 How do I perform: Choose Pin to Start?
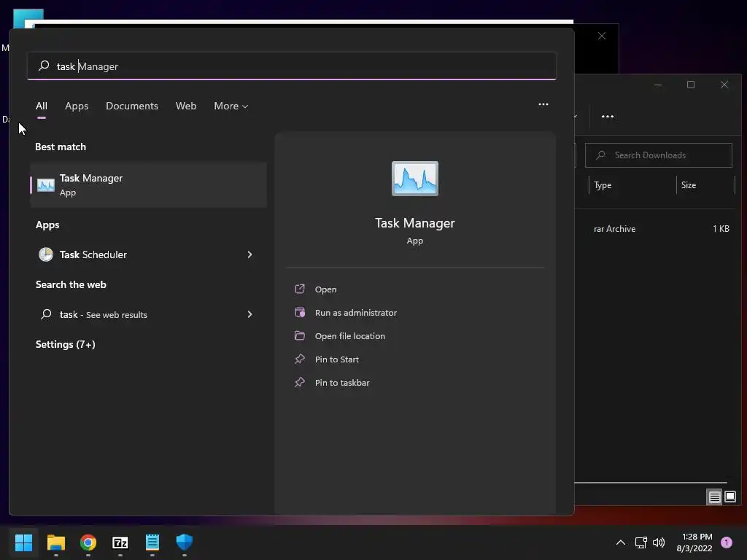[x=337, y=359]
